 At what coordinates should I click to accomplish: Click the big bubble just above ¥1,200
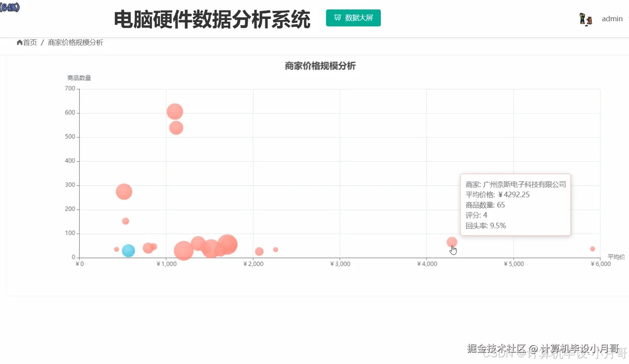(184, 251)
